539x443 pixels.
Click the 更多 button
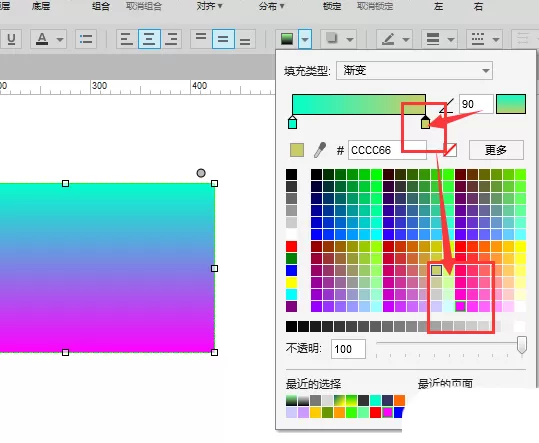pos(496,150)
